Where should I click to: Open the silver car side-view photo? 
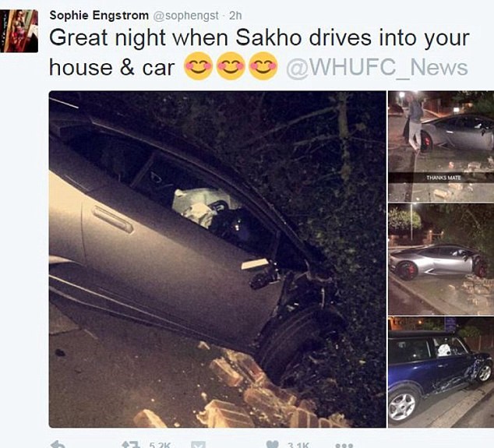coord(441,259)
